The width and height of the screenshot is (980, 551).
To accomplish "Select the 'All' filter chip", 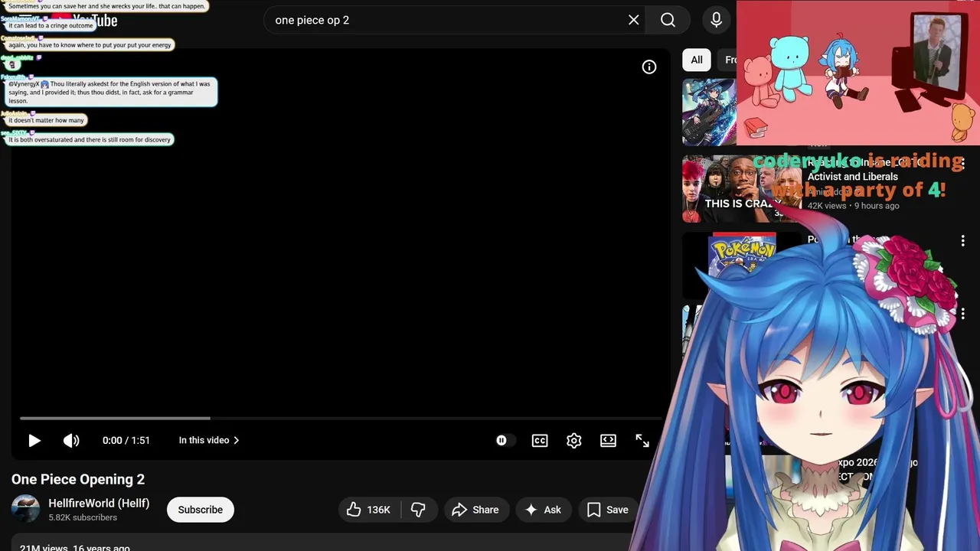I will [x=697, y=60].
